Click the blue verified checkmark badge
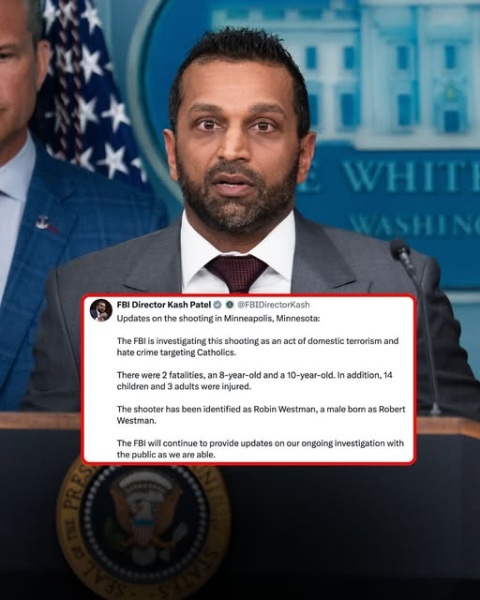 pyautogui.click(x=217, y=305)
